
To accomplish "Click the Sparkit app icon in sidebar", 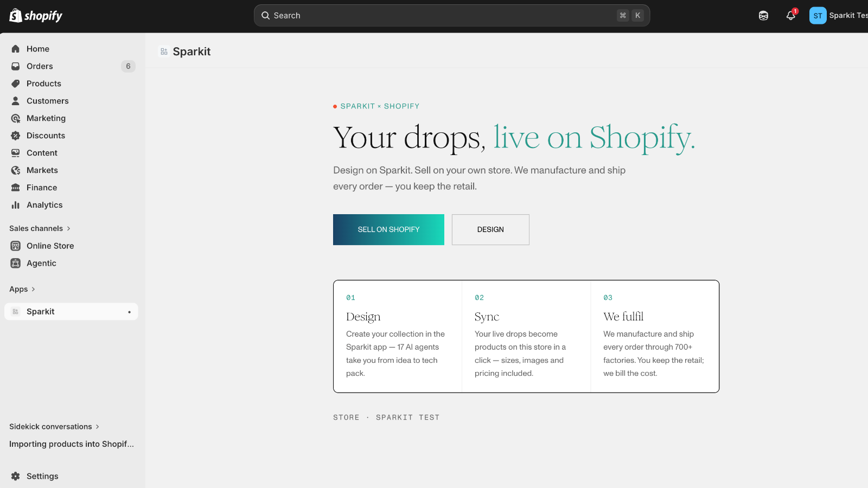I will coord(16,312).
